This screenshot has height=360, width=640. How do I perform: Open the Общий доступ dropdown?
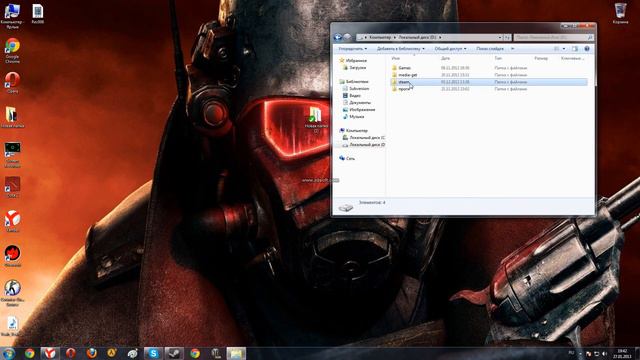[x=450, y=49]
